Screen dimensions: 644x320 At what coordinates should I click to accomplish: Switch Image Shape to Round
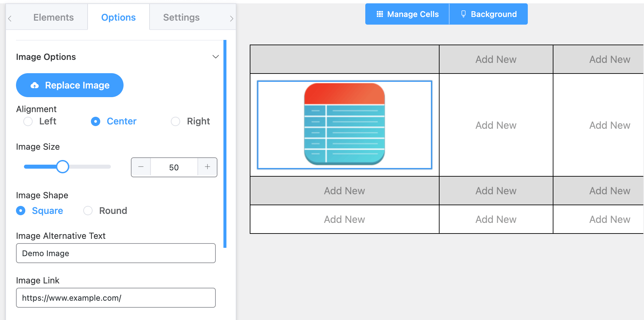tap(88, 211)
